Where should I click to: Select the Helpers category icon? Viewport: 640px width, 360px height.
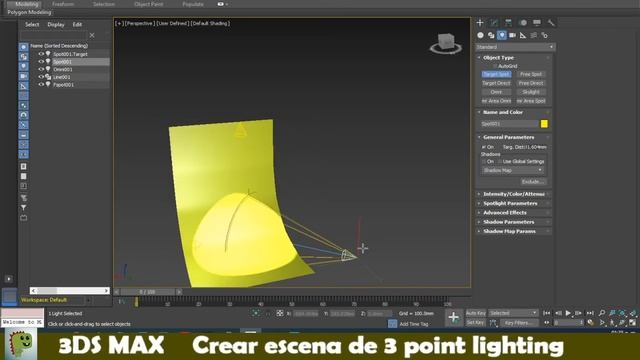pyautogui.click(x=523, y=36)
